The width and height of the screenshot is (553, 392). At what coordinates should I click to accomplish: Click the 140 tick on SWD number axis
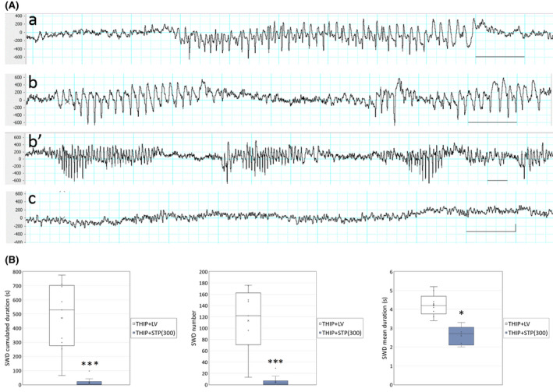[x=203, y=305]
